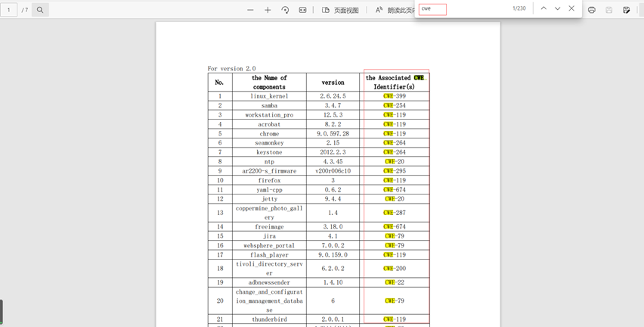Screen dimensions: 644x327
Task: Click version 6.2.0.2 cell
Action: [x=333, y=269]
